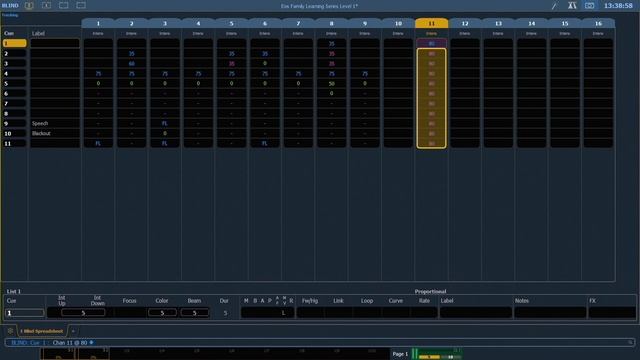The image size is (640, 360).
Task: Click the Color time field
Action: (162, 313)
